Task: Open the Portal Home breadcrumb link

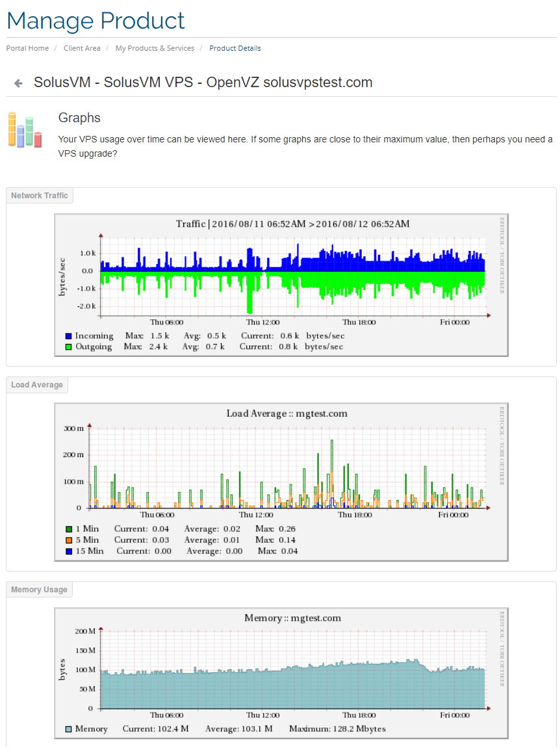Action: [27, 48]
